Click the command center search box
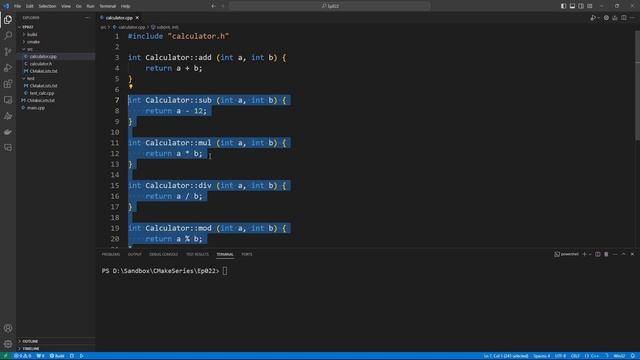The image size is (640, 360). coord(329,6)
